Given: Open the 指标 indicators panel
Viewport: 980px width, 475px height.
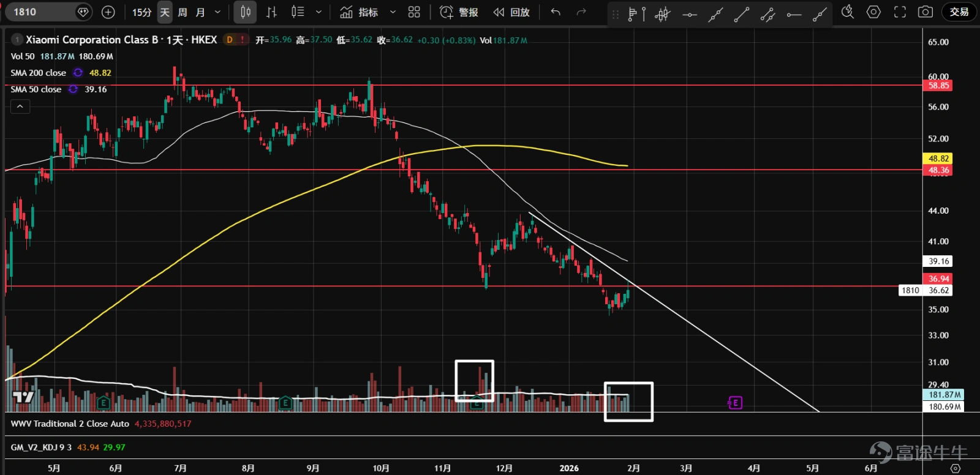Looking at the screenshot, I should pos(360,12).
